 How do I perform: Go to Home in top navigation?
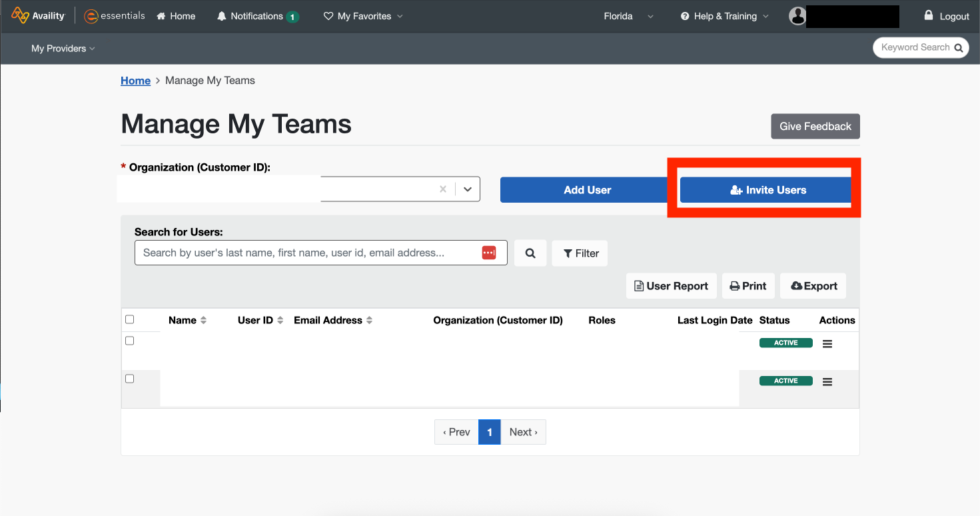176,16
